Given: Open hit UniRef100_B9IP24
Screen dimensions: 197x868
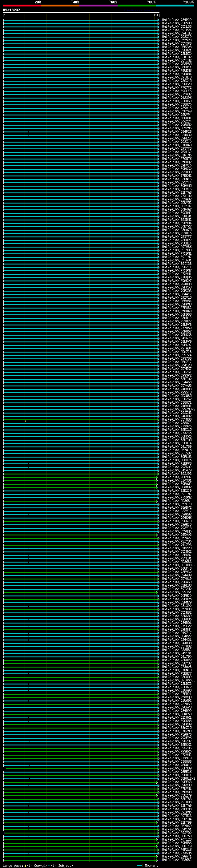Looking at the screenshot, I should (177, 30).
